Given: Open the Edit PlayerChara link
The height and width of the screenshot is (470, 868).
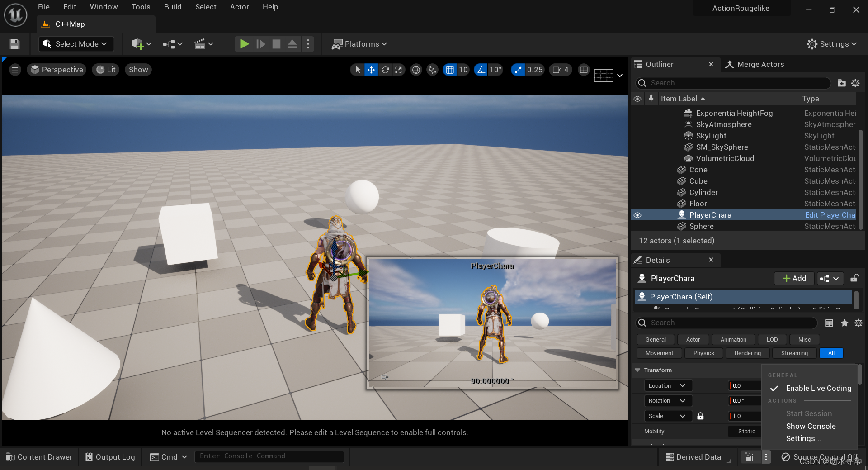Looking at the screenshot, I should 830,215.
